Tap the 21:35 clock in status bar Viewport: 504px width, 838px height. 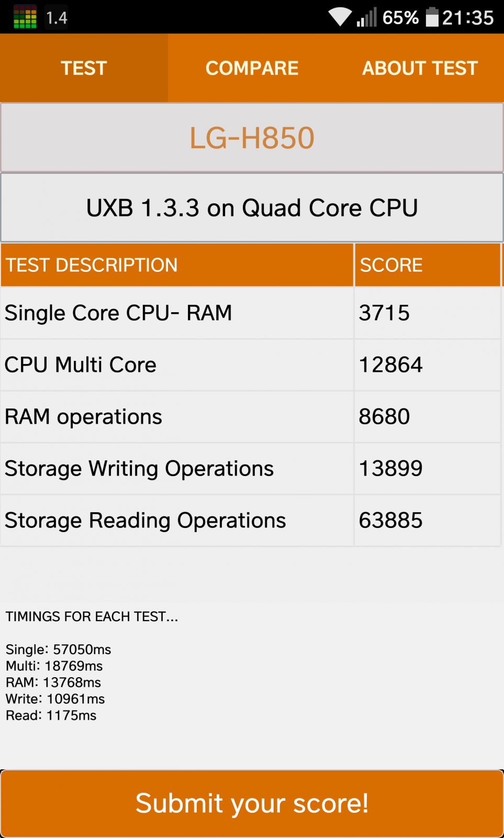468,18
